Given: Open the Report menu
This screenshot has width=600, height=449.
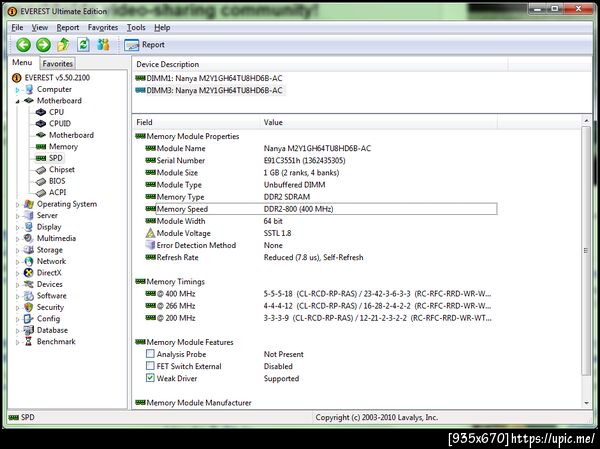Looking at the screenshot, I should [68, 28].
